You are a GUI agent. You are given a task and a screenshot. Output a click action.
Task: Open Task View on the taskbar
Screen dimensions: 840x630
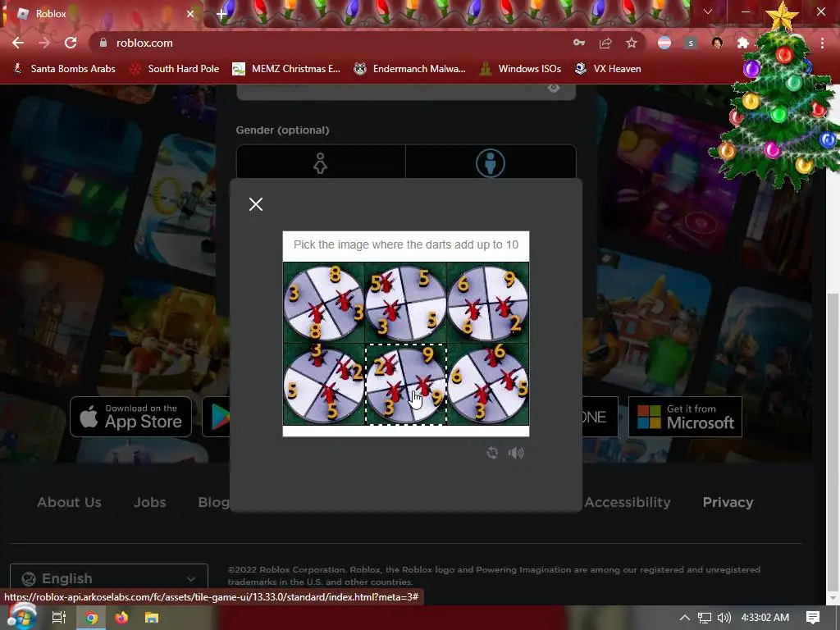58,618
